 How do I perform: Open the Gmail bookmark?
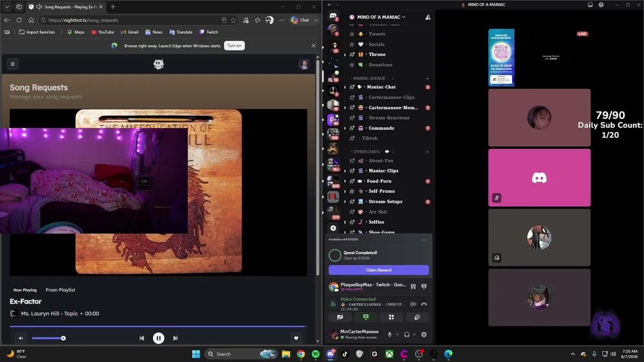point(130,32)
